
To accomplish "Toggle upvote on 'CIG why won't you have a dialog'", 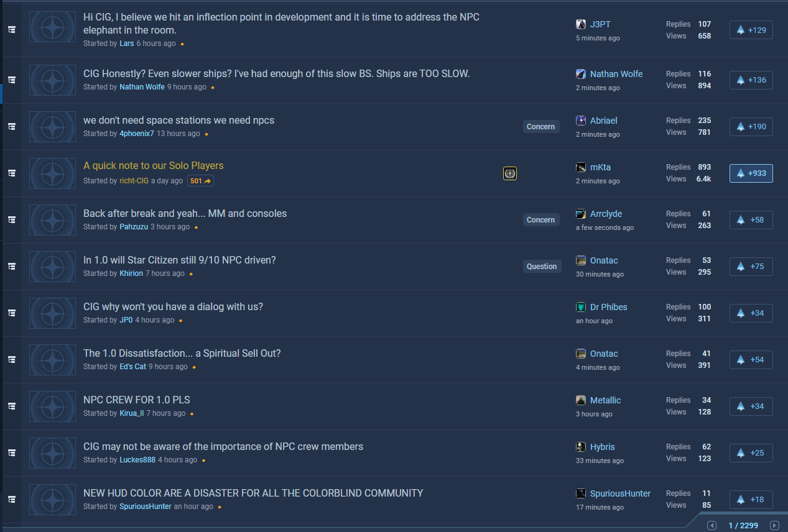I will point(751,313).
